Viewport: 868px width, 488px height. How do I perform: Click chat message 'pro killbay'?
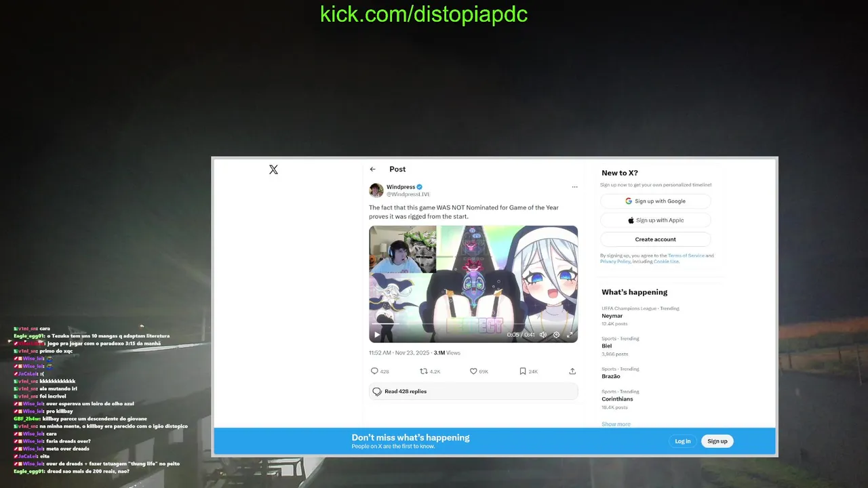coord(60,411)
